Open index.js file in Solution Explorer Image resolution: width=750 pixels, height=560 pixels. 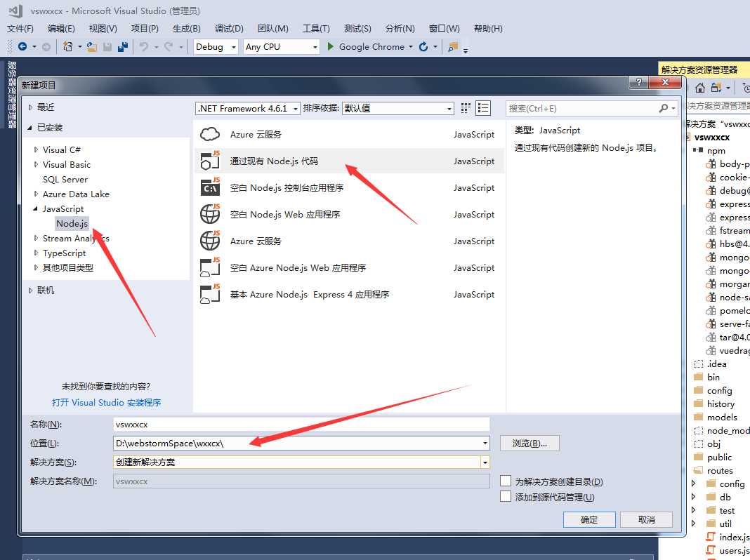pos(734,537)
